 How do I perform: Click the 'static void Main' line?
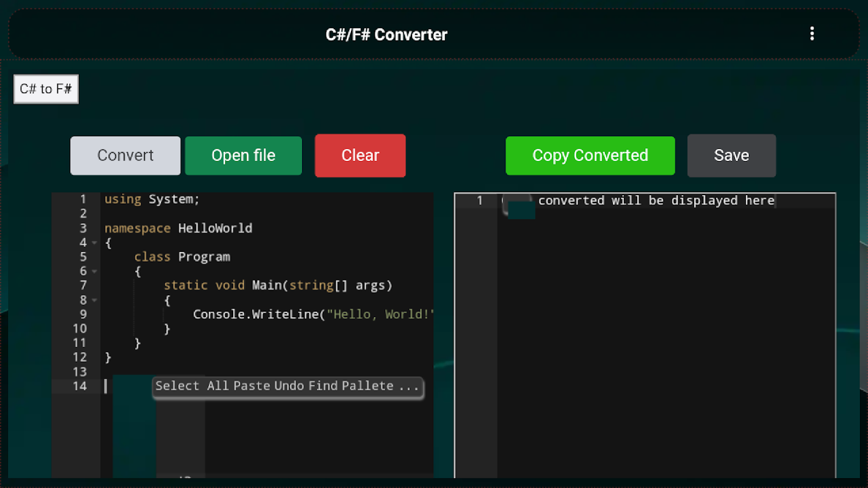(278, 285)
